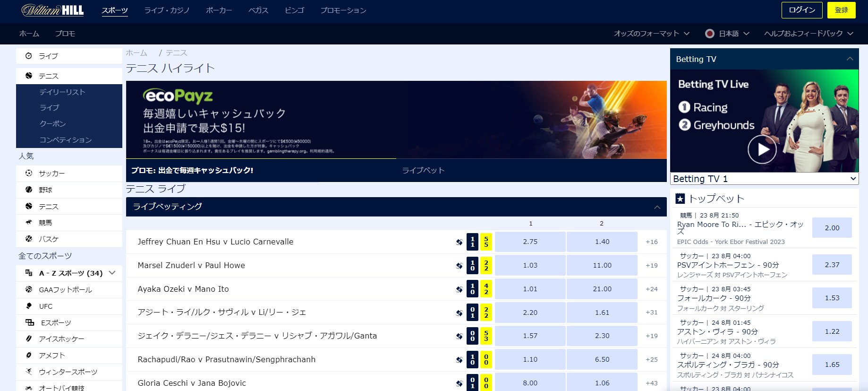This screenshot has width=868, height=391.
Task: Expand the odds format dropdown
Action: 652,34
